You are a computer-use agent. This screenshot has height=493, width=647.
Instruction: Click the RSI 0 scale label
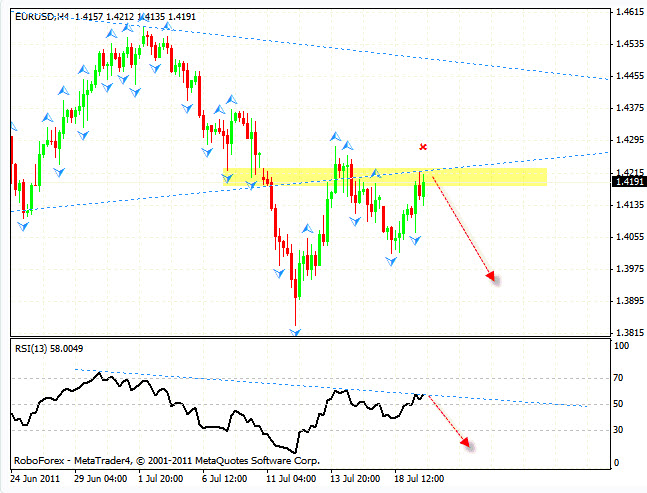point(616,463)
